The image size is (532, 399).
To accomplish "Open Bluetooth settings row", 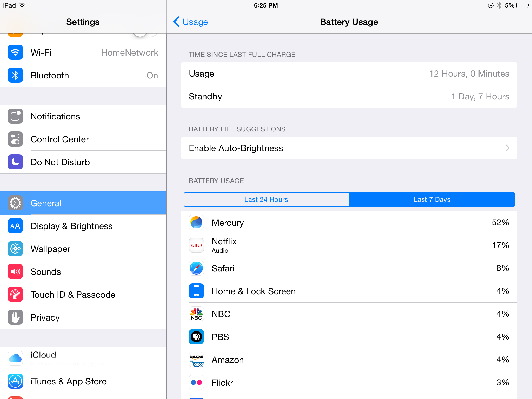I will pyautogui.click(x=83, y=75).
